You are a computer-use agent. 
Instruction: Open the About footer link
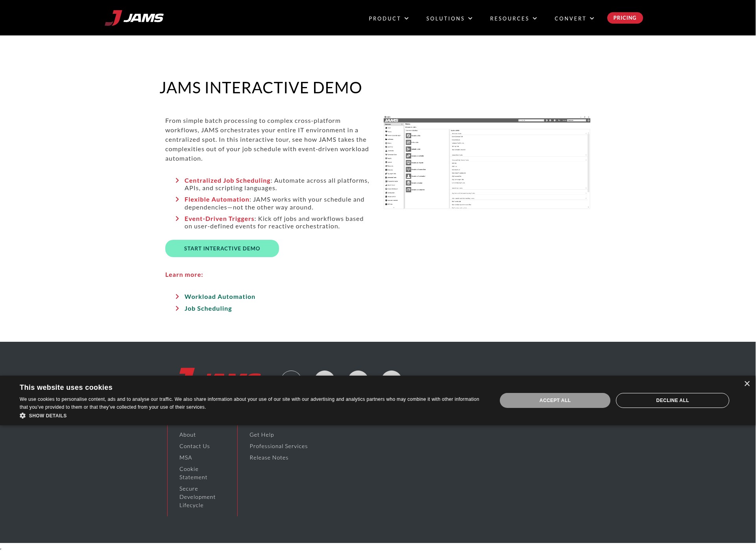point(187,435)
